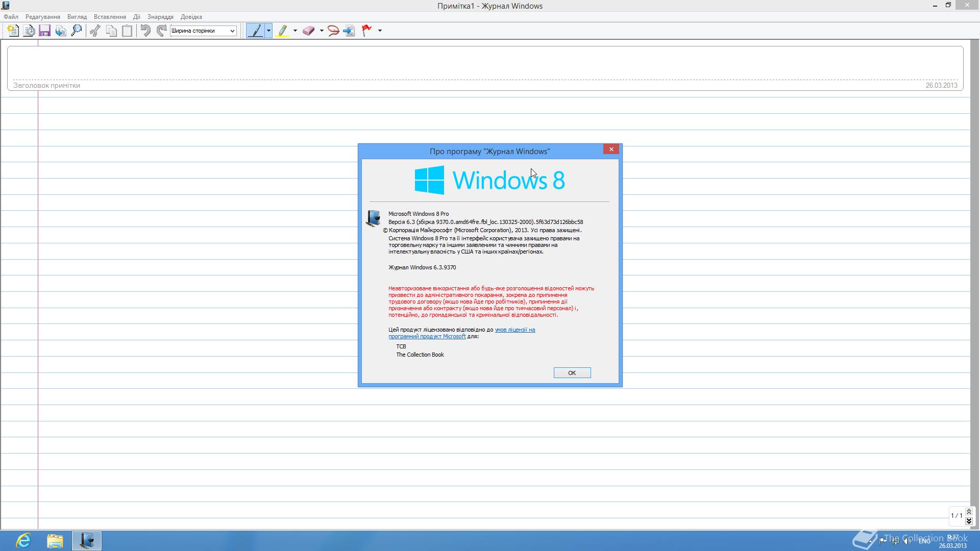This screenshot has height=551, width=980.
Task: Click ENG language indicator in tray
Action: (924, 541)
